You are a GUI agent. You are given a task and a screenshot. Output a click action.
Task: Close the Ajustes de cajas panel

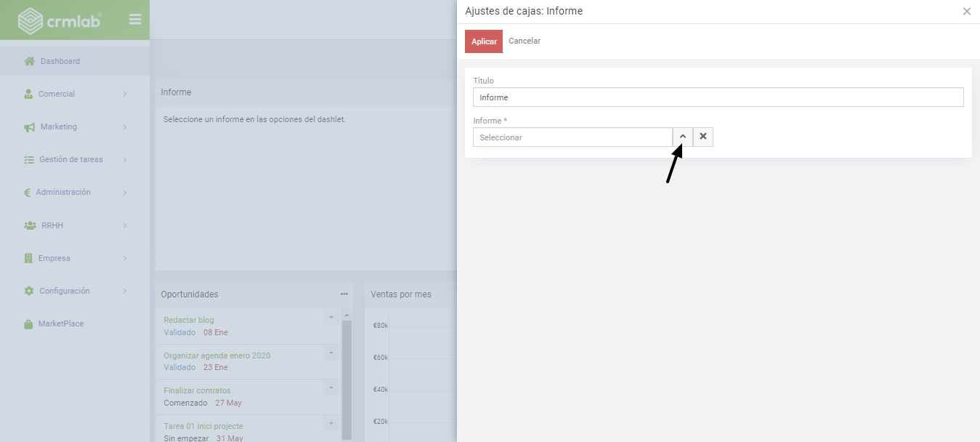click(x=966, y=12)
